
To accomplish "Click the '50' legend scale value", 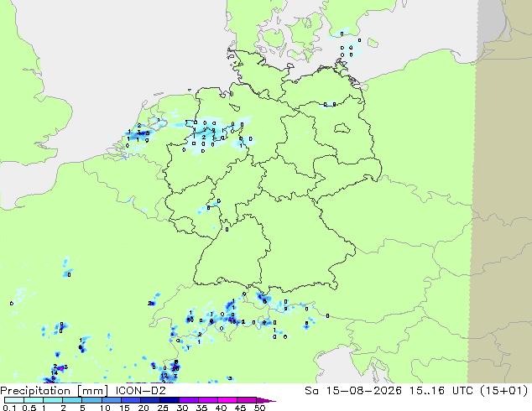I will point(259,408).
